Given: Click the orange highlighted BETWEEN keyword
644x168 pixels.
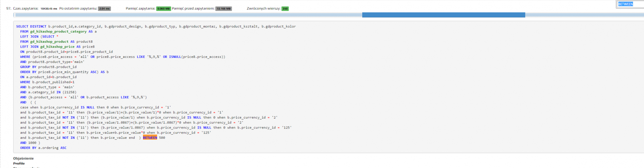Looking at the screenshot, I should 150,138.
